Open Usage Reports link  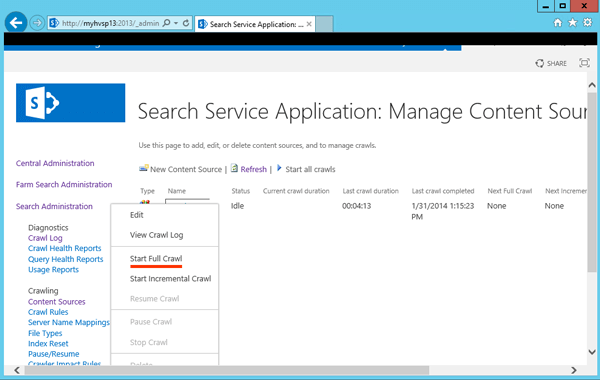point(53,269)
